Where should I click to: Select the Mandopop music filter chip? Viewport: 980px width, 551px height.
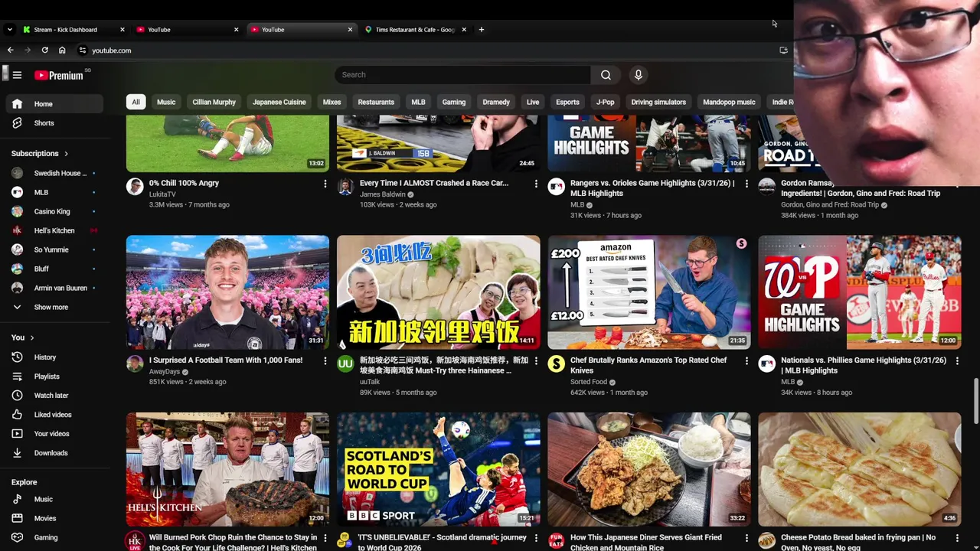(729, 102)
